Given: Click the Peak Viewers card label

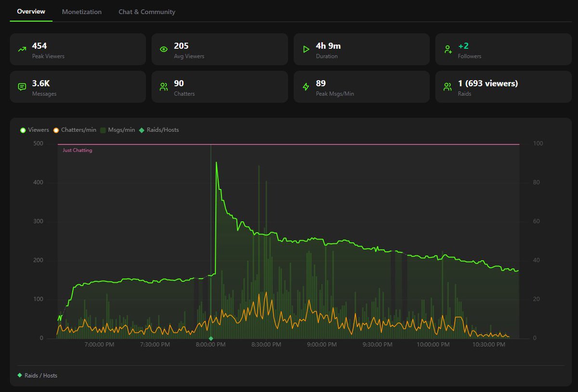Looking at the screenshot, I should [48, 56].
